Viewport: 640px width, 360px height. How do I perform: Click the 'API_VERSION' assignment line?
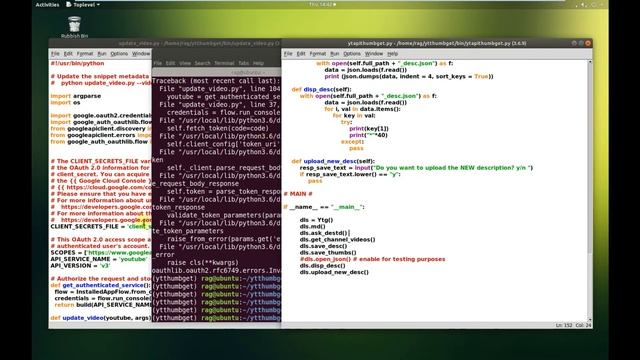(80, 266)
